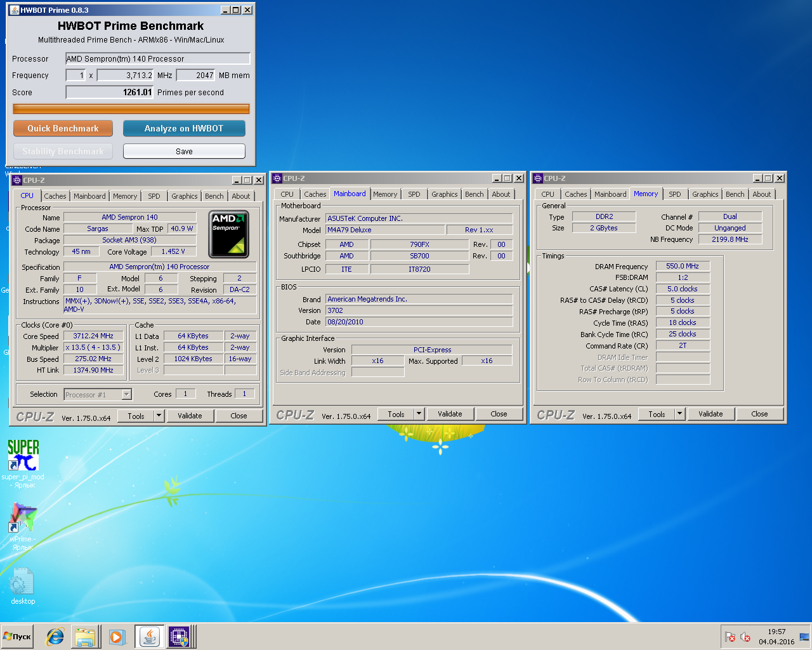This screenshot has height=650, width=812.
Task: Expand Tools dropdown arrow in Mainboard window
Action: (419, 414)
